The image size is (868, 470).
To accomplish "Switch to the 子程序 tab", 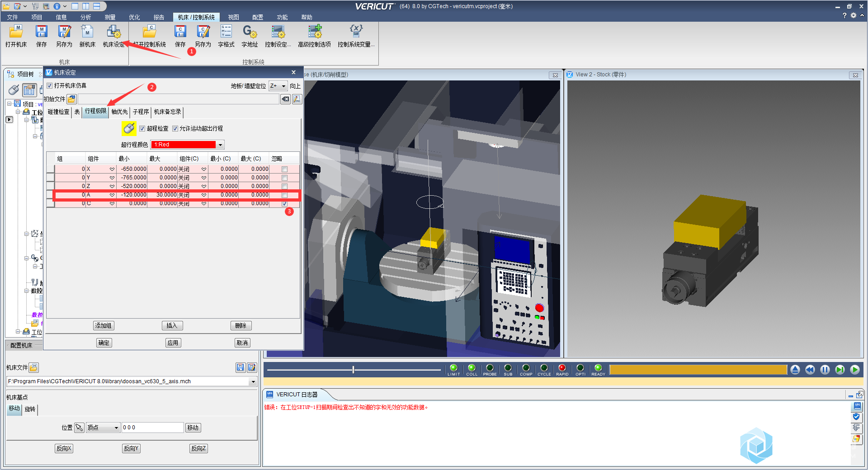I will tap(141, 112).
